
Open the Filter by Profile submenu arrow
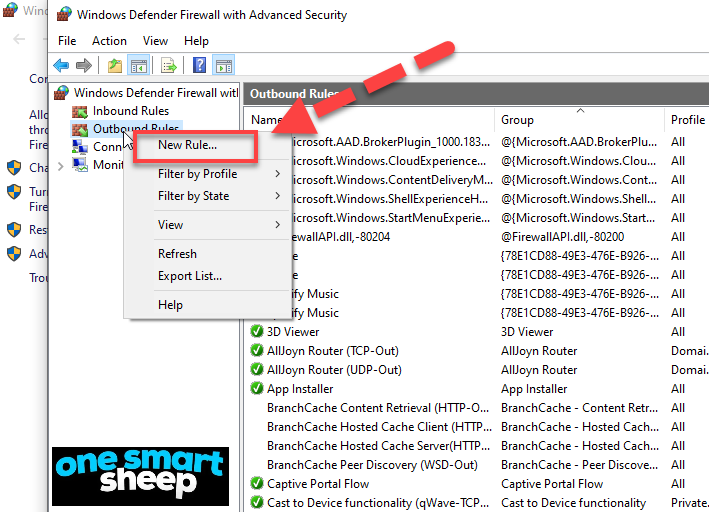pyautogui.click(x=278, y=174)
